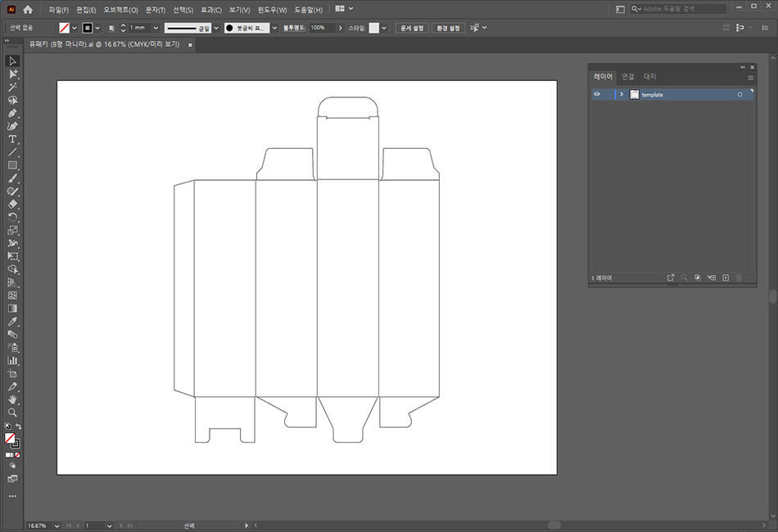The height and width of the screenshot is (532, 778).
Task: Select the Pen tool
Action: pos(12,113)
